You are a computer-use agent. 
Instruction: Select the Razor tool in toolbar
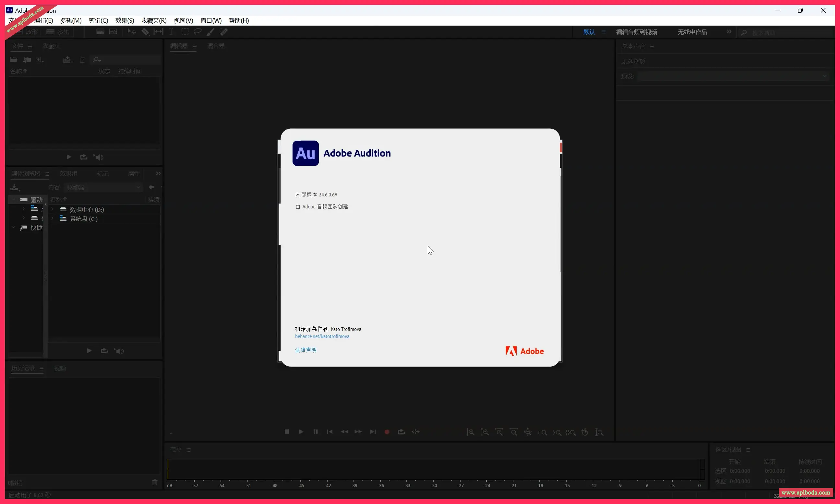point(145,32)
